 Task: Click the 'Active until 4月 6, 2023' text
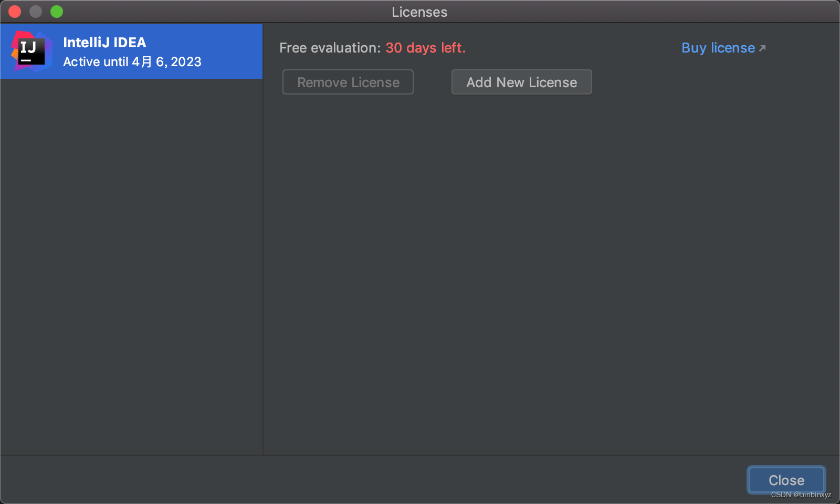click(x=132, y=62)
